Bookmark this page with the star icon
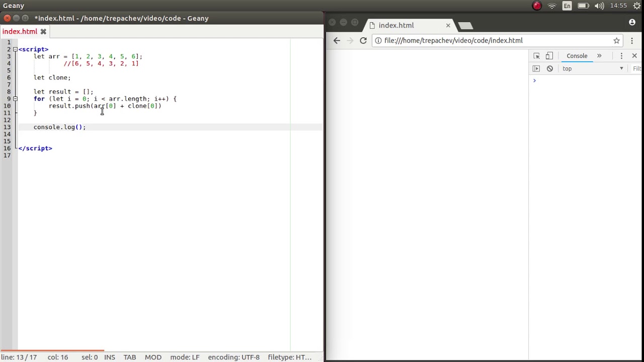The height and width of the screenshot is (362, 644). [616, 40]
